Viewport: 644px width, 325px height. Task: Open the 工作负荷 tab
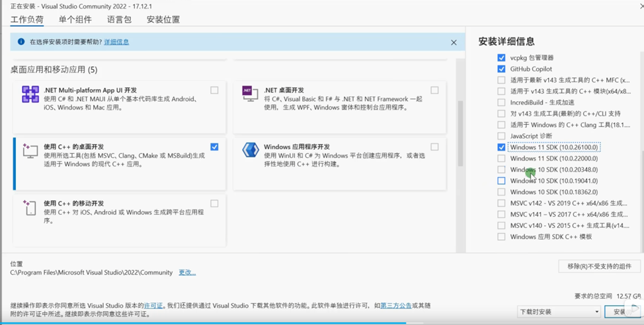point(27,19)
